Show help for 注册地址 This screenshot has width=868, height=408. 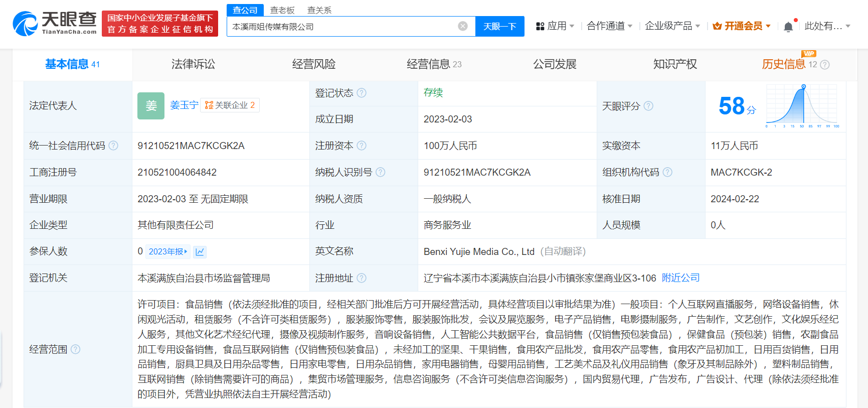point(362,278)
